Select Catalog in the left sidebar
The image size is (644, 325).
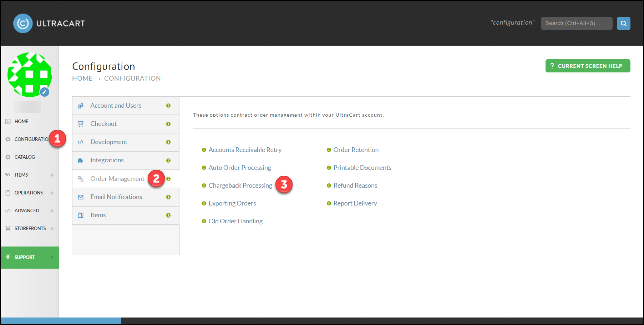coord(25,157)
